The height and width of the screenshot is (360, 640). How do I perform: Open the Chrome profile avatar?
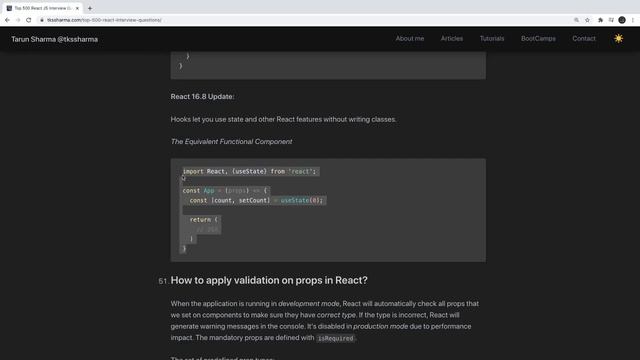(622, 20)
